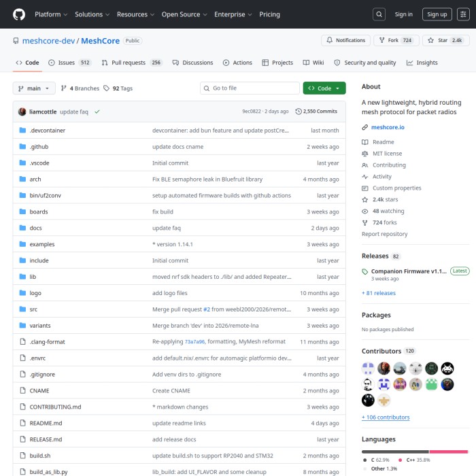
Task: Click liamcottle's avatar in the commit row
Action: point(22,112)
